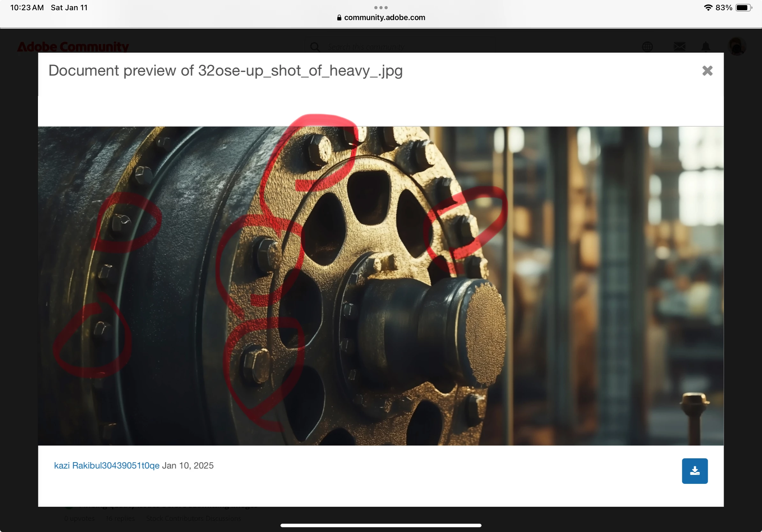Download the previewed image file

tap(694, 471)
